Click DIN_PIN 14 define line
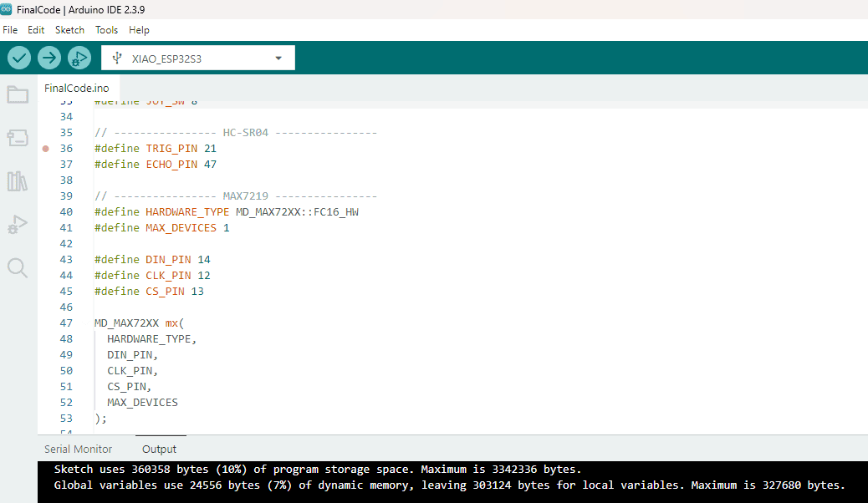Screen dimensions: 868x503 click(x=152, y=260)
